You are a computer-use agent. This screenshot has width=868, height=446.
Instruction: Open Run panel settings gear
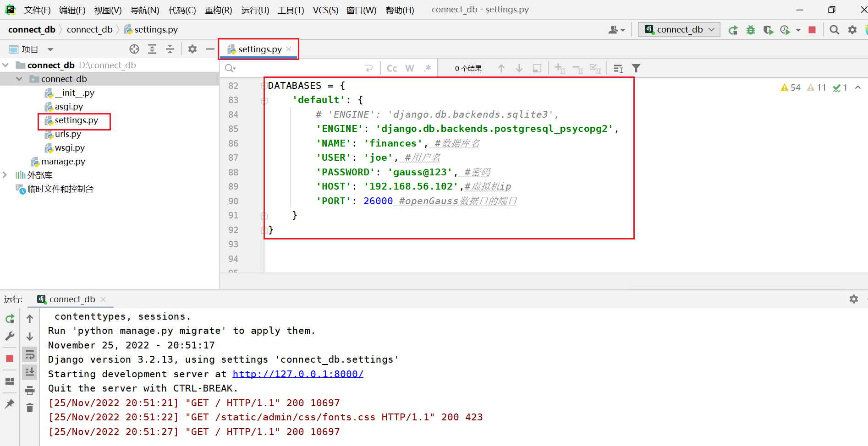click(854, 299)
